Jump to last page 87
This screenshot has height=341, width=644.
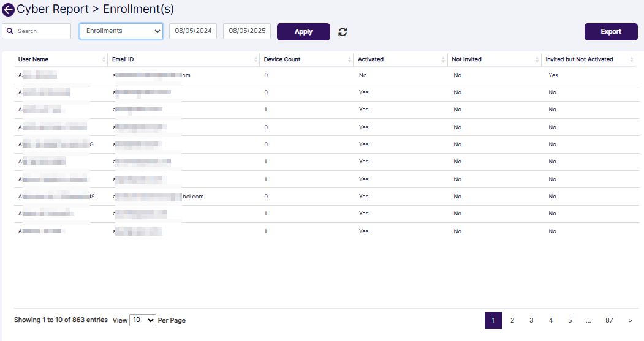coord(609,320)
